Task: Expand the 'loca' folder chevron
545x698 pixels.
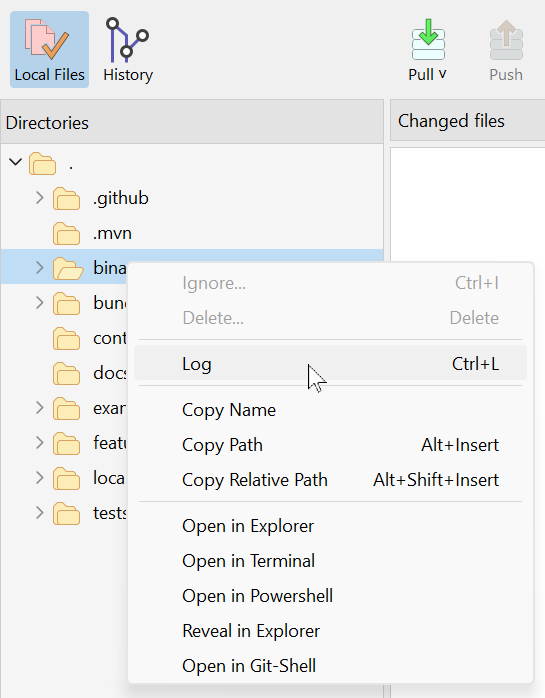Action: click(x=39, y=478)
